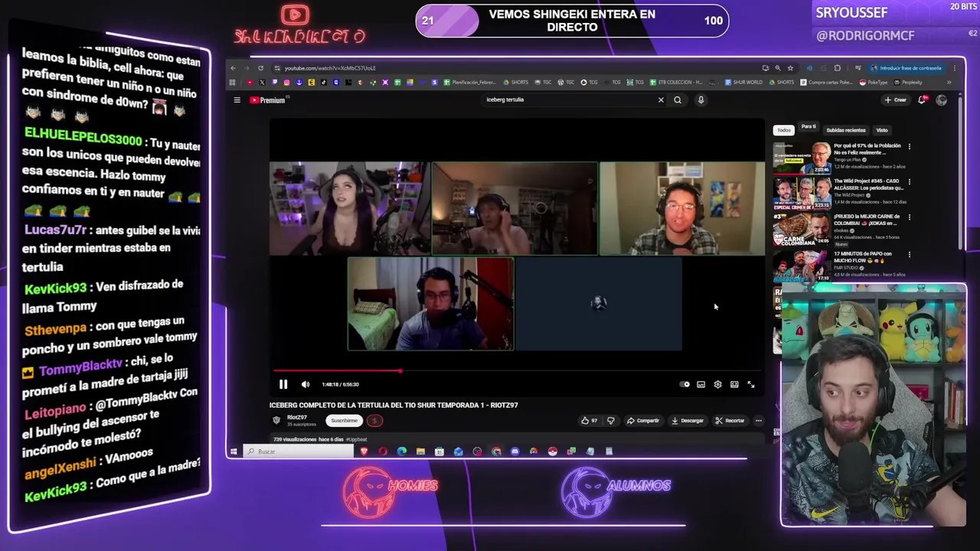Seek on the red video progress bar
The width and height of the screenshot is (980, 551).
coord(517,371)
